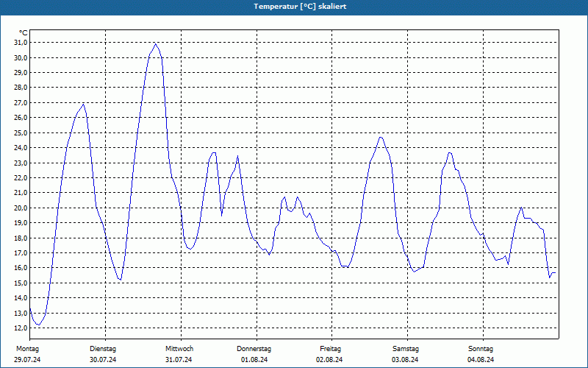Click the date 29.07.24
588x368 pixels.
27,360
